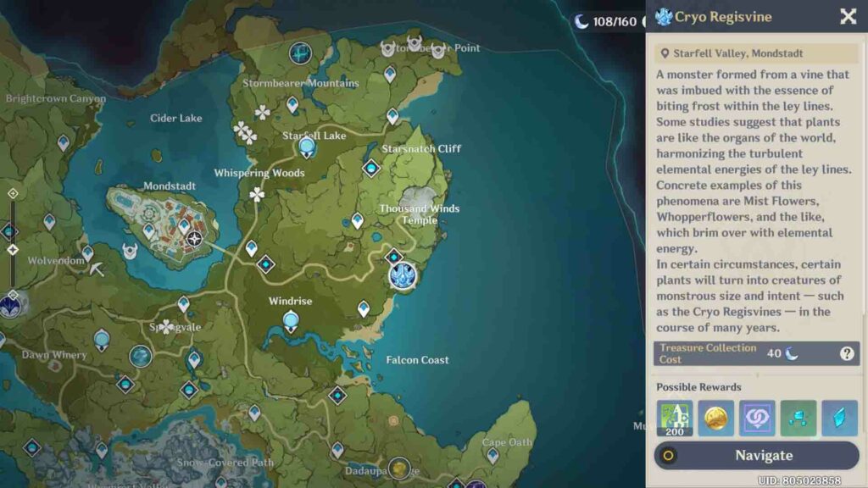
Task: Close the Cryo Regisvine info panel
Action: [848, 17]
